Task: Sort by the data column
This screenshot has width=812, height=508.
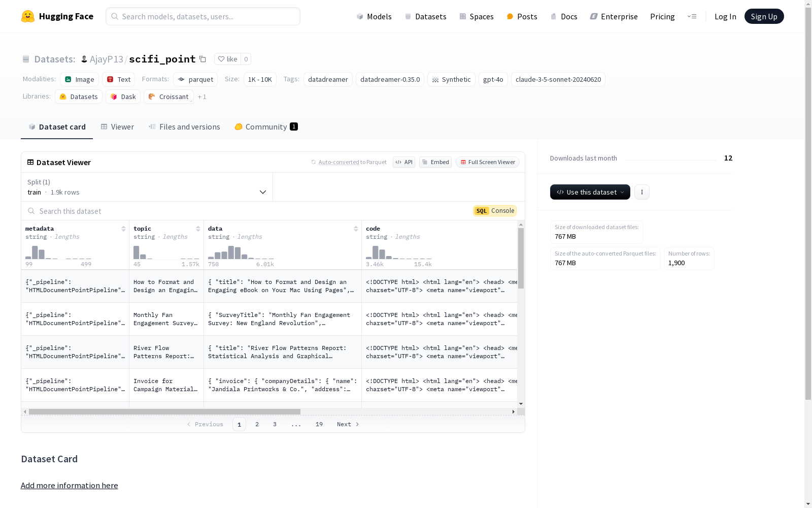Action: coord(356,229)
